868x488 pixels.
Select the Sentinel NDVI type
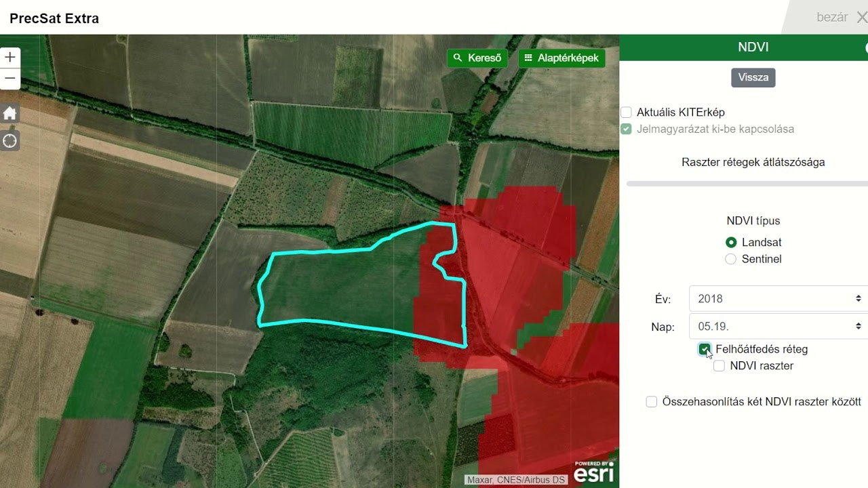click(x=730, y=259)
